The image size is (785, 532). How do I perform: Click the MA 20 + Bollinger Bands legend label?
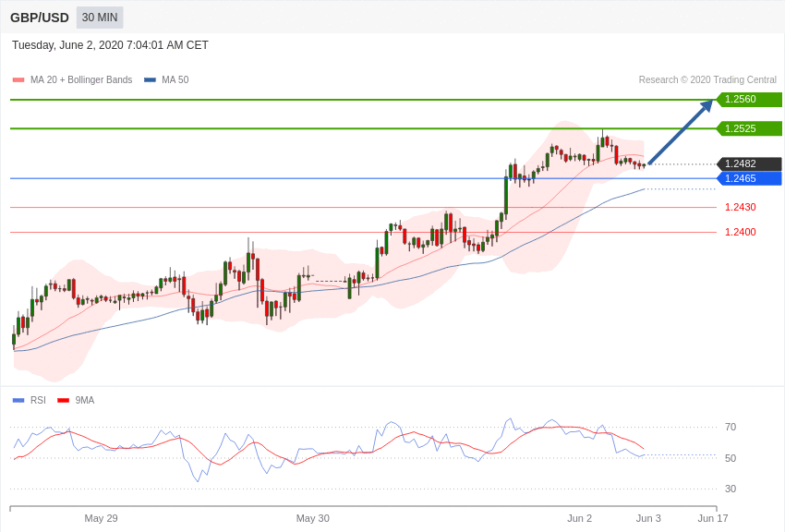coord(81,79)
